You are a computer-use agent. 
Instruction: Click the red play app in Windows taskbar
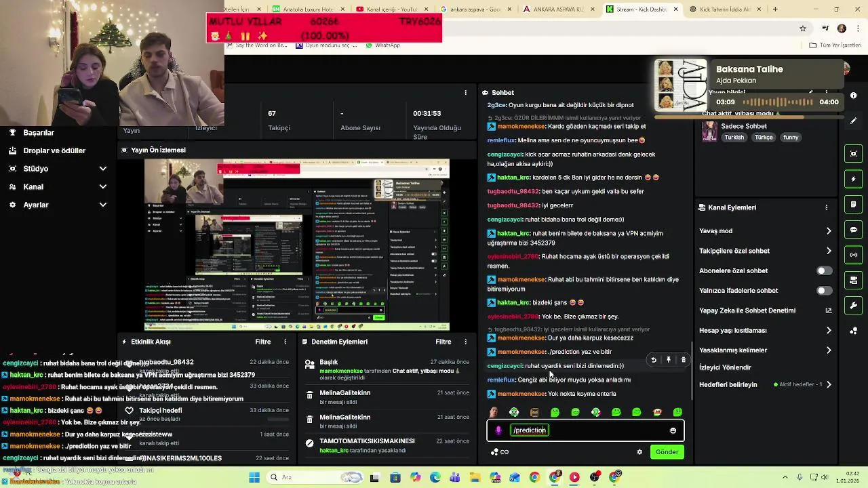[574, 477]
